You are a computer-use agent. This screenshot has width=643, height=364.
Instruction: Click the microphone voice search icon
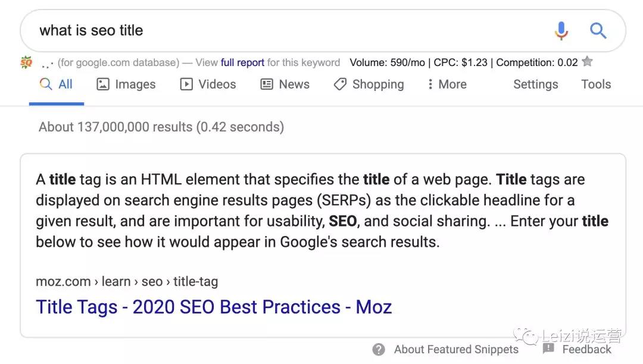point(561,31)
